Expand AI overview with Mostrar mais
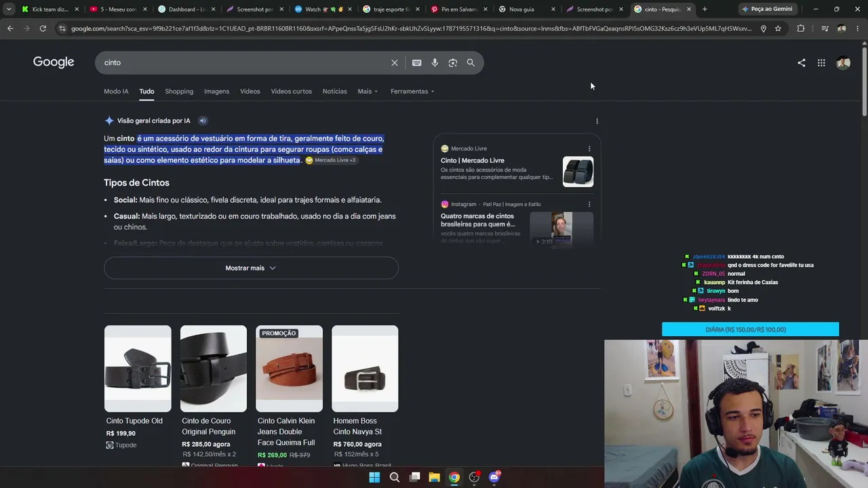868x488 pixels. tap(251, 268)
